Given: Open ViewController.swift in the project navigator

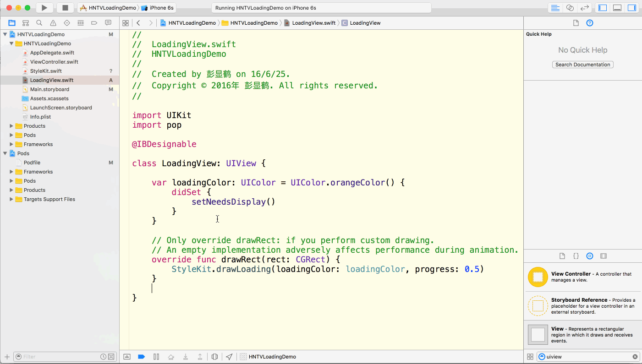Looking at the screenshot, I should click(54, 62).
